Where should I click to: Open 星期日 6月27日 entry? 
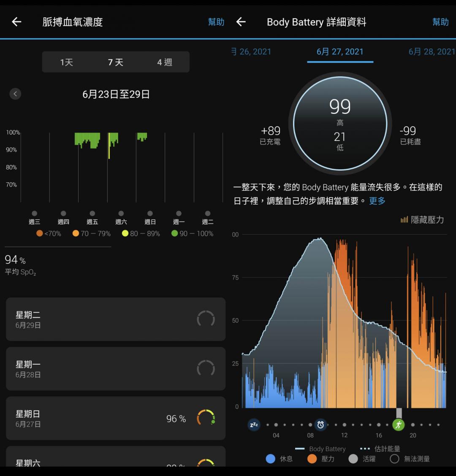coord(115,418)
